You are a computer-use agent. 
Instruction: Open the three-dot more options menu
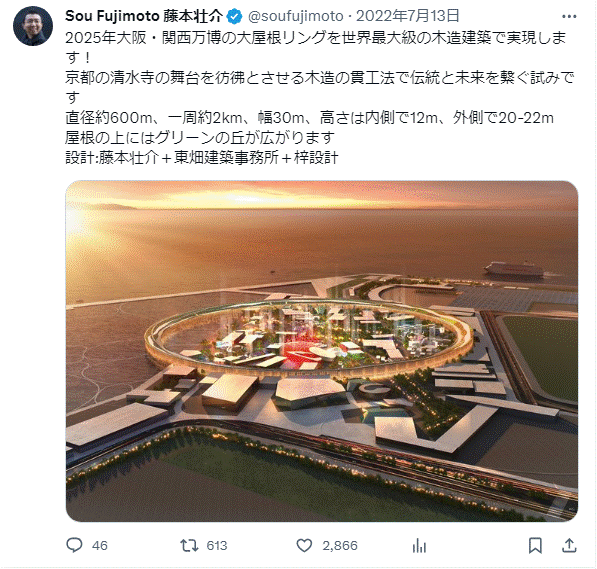(569, 16)
